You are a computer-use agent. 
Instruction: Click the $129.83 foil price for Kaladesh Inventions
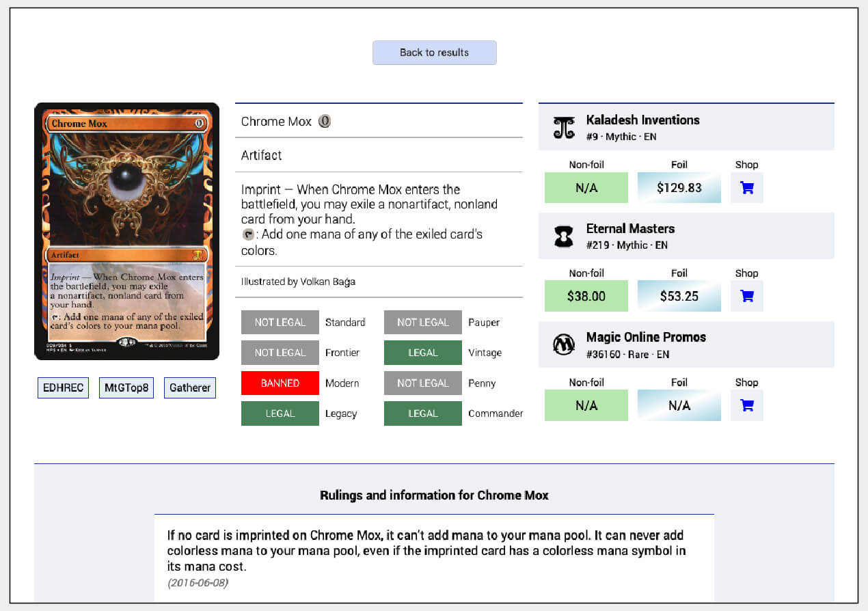[x=679, y=187]
